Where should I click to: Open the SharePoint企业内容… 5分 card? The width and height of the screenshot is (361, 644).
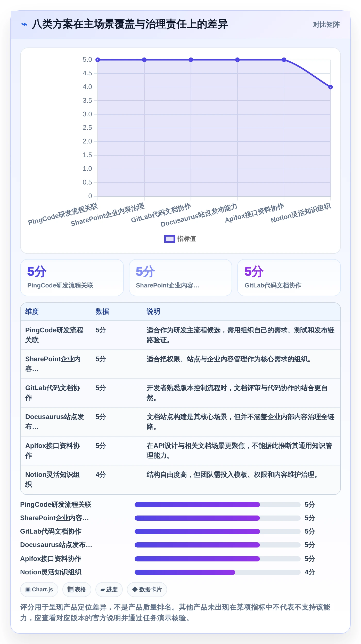tap(180, 278)
